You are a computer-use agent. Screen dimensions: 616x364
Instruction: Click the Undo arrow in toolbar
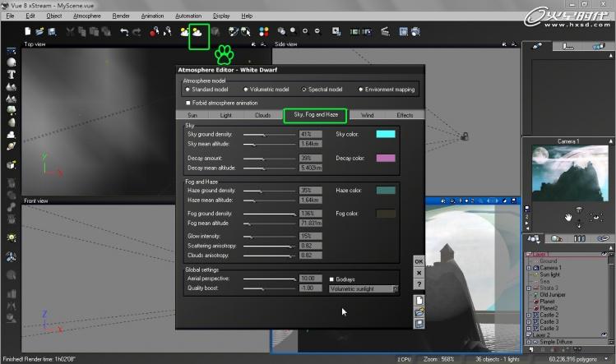[x=124, y=32]
